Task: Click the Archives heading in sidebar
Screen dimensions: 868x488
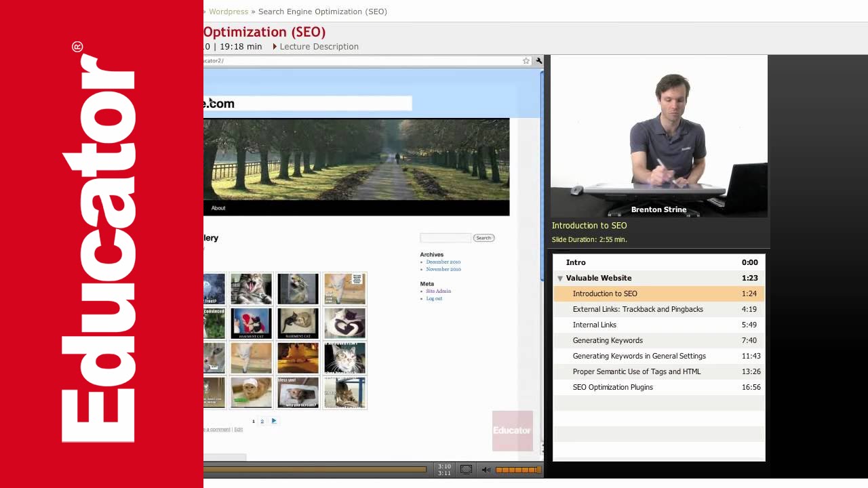Action: [432, 255]
